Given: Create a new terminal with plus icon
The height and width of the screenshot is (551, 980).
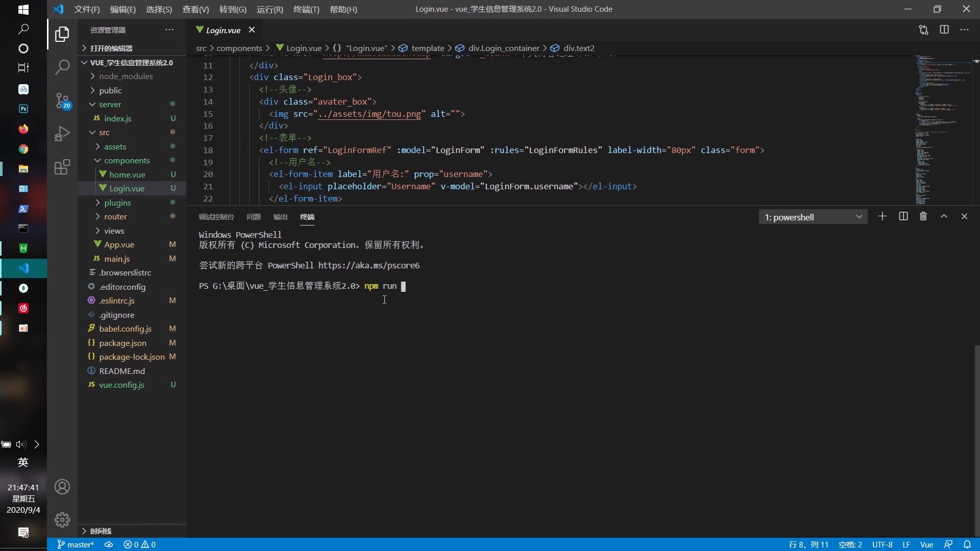Looking at the screenshot, I should (x=882, y=216).
